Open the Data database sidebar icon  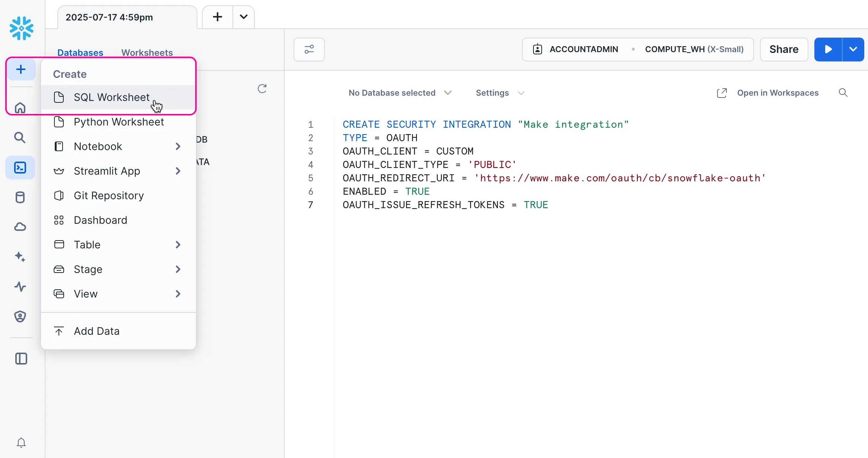[20, 197]
